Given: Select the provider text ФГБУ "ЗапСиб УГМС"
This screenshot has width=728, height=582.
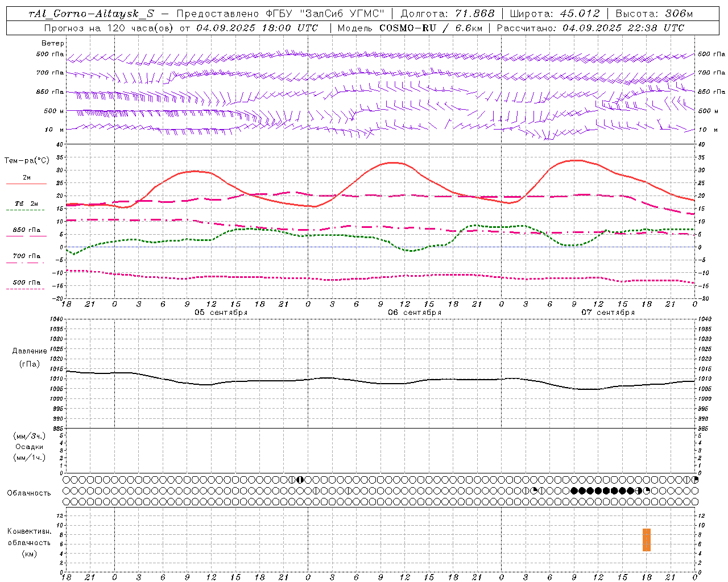Looking at the screenshot, I should (325, 14).
